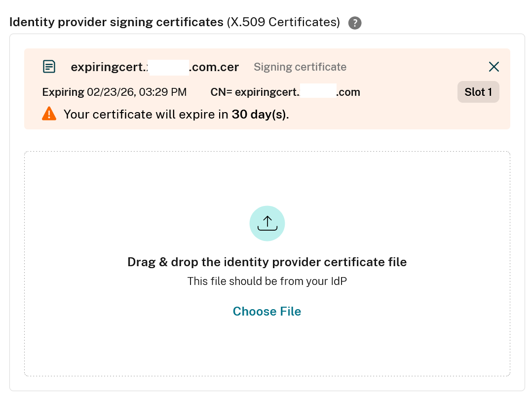Click the warning icon near expiry message
The image size is (532, 402).
(48, 114)
